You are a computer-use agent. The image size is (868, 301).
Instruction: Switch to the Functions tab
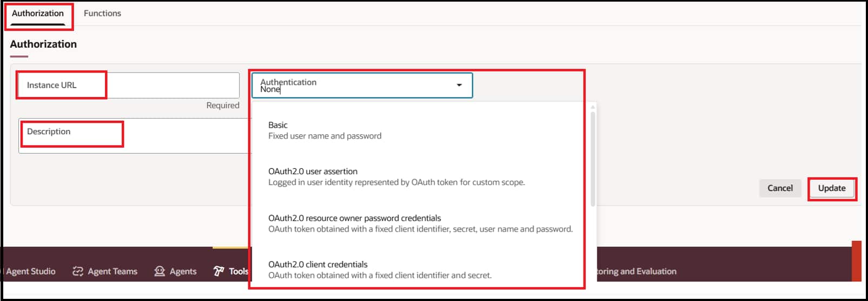coord(102,14)
